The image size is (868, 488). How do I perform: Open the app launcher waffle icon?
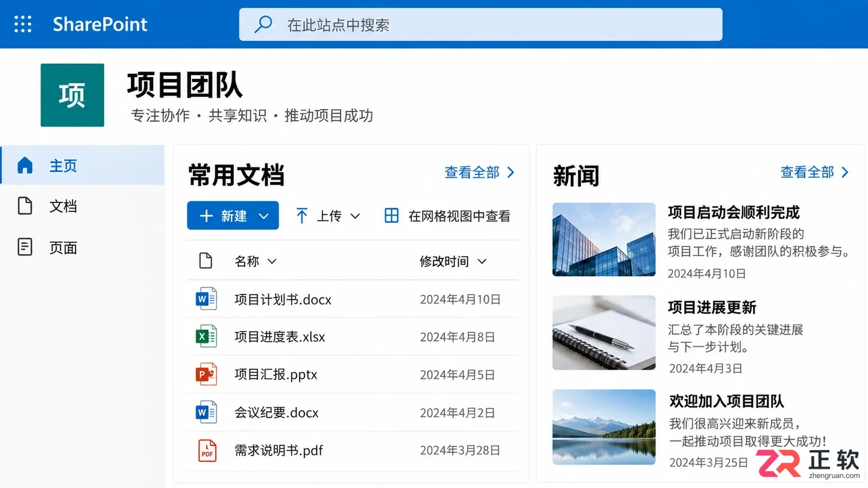tap(23, 24)
